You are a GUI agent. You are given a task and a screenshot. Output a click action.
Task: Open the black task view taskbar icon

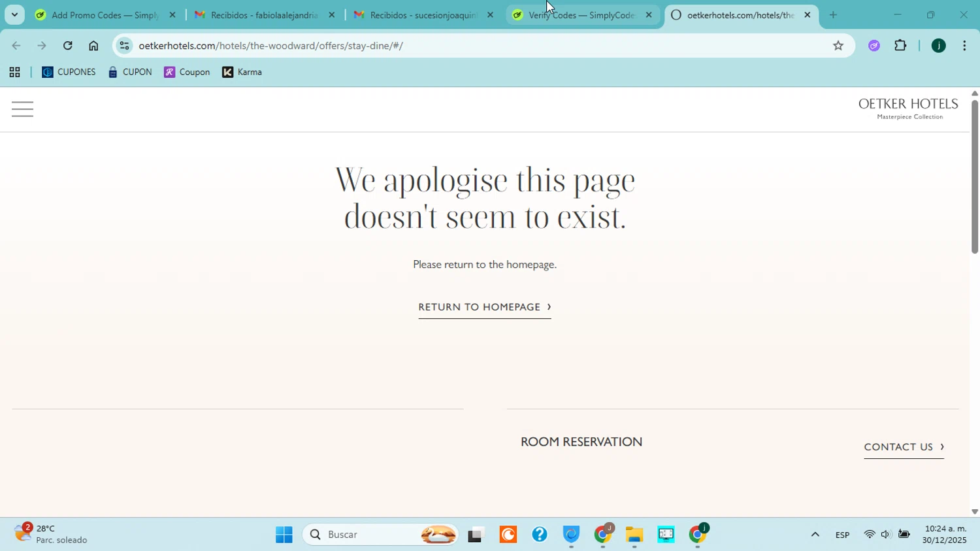point(476,535)
